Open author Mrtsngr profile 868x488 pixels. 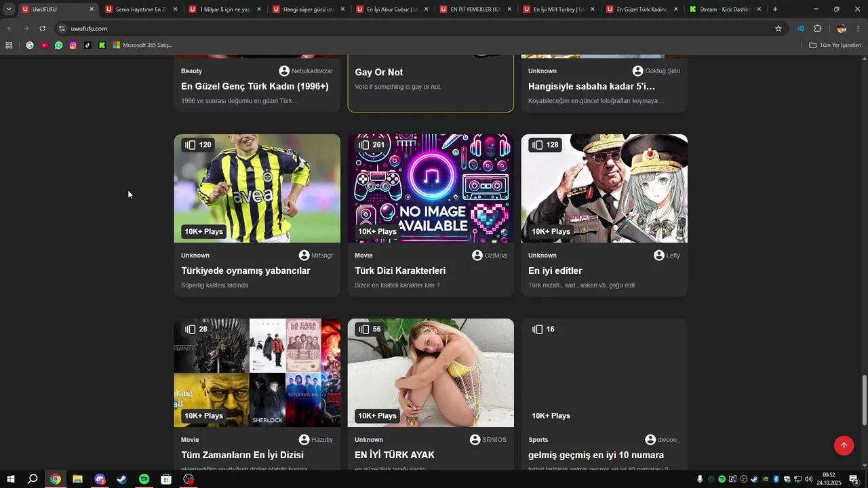click(316, 256)
